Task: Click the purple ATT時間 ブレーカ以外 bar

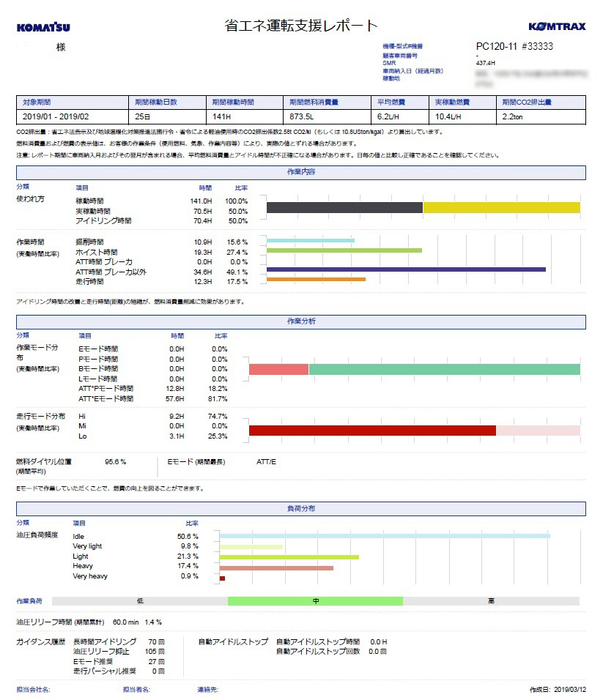Action: click(406, 269)
